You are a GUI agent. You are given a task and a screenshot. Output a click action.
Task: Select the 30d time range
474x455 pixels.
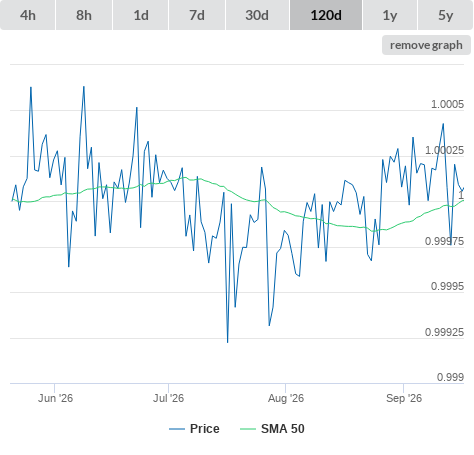pos(257,15)
